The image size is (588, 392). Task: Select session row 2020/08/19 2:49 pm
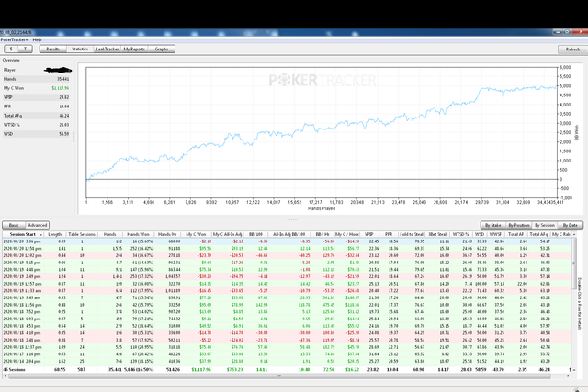point(288,276)
